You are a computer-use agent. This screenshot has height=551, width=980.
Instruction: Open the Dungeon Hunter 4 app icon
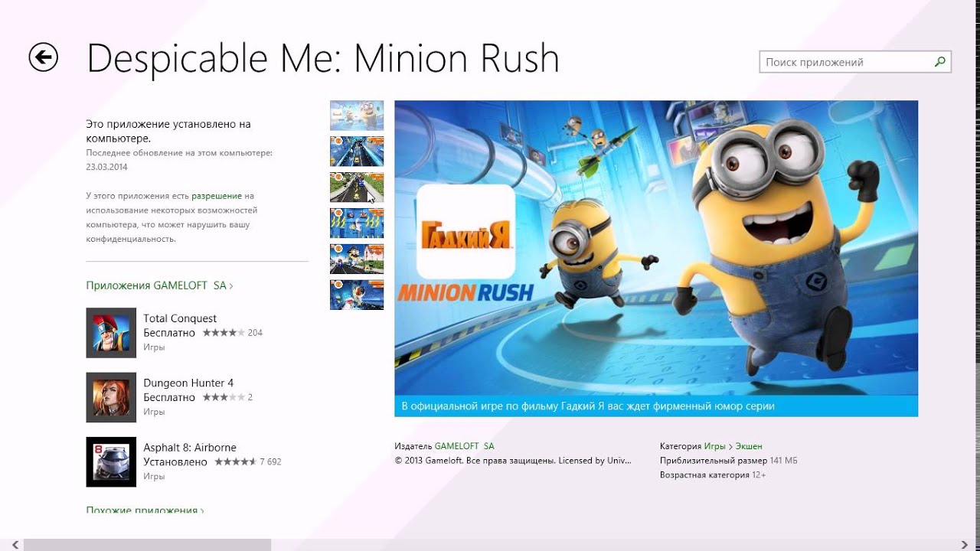click(111, 397)
